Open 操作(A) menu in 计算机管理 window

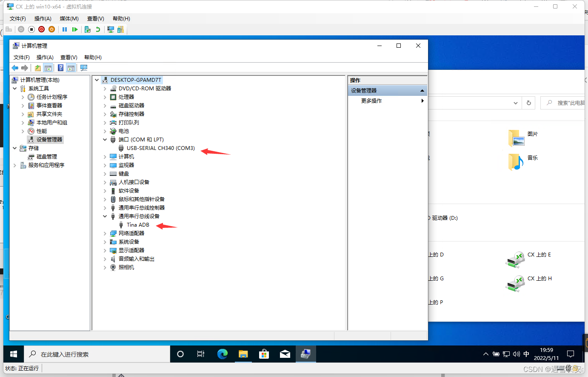coord(45,58)
